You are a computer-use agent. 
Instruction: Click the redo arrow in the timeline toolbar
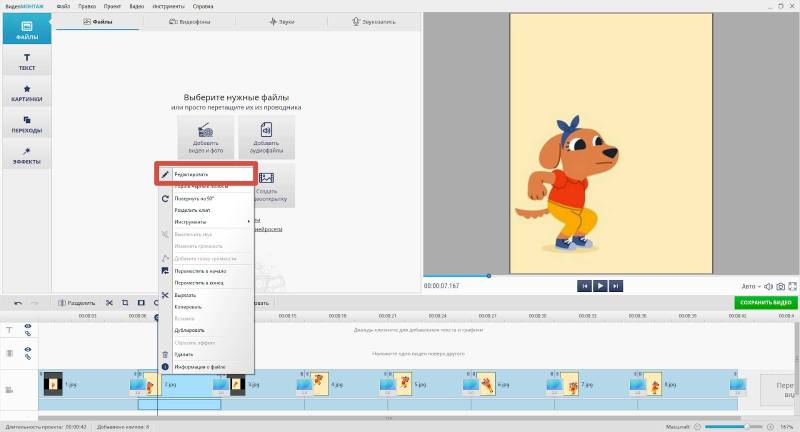(x=34, y=303)
